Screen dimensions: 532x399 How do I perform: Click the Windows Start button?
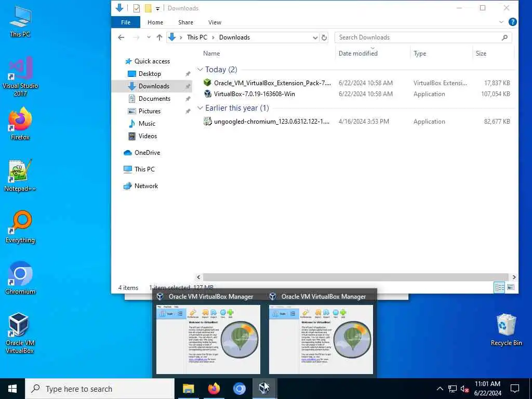point(12,389)
